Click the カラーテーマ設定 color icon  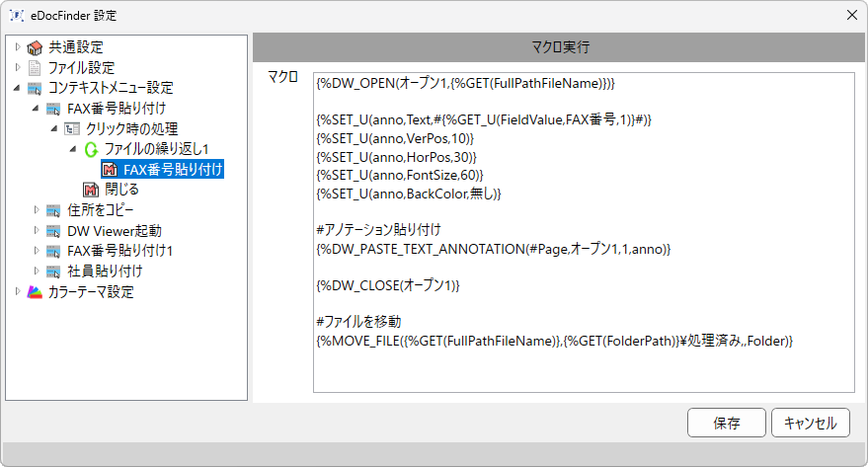pyautogui.click(x=35, y=291)
